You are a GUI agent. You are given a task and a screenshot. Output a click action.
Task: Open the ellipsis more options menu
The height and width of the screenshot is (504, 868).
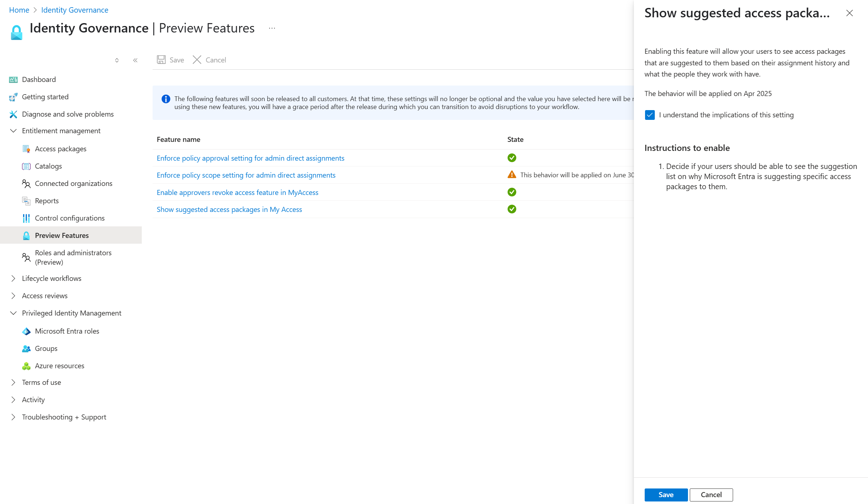pyautogui.click(x=272, y=28)
